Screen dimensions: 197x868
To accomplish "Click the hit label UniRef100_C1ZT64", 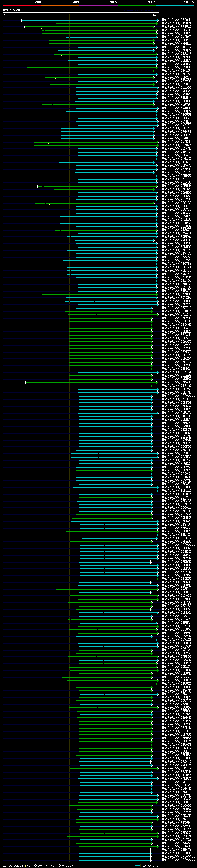I will coord(177,372).
